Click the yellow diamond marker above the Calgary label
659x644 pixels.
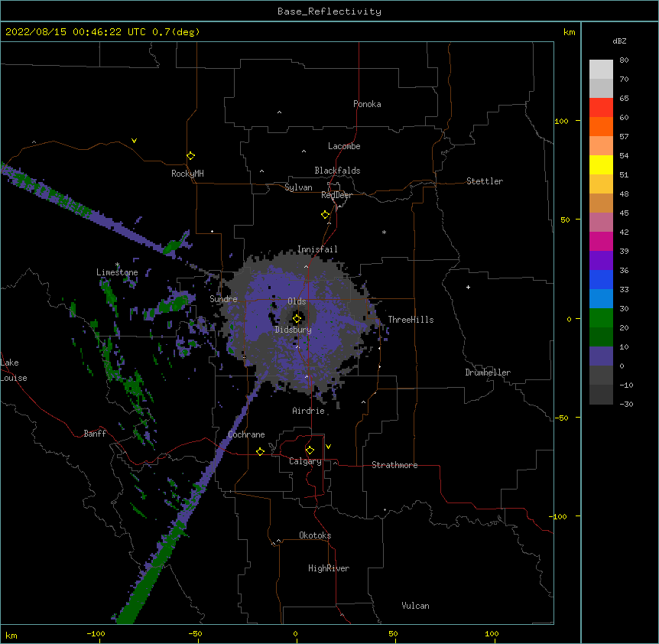pyautogui.click(x=310, y=450)
